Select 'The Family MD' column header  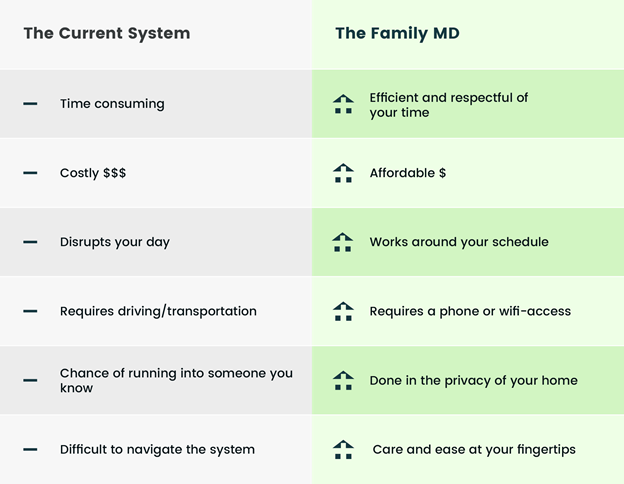[397, 33]
